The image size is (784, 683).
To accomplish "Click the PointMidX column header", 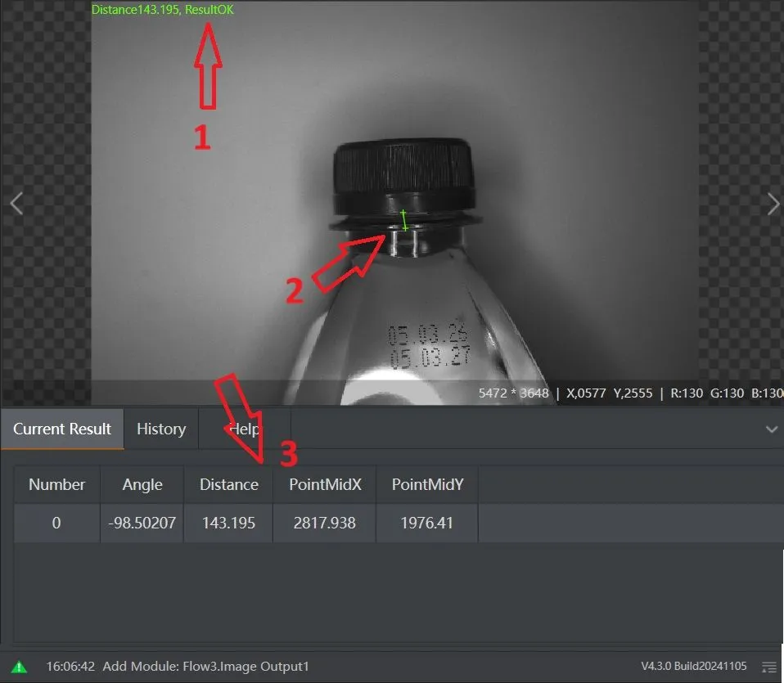I will (324, 484).
